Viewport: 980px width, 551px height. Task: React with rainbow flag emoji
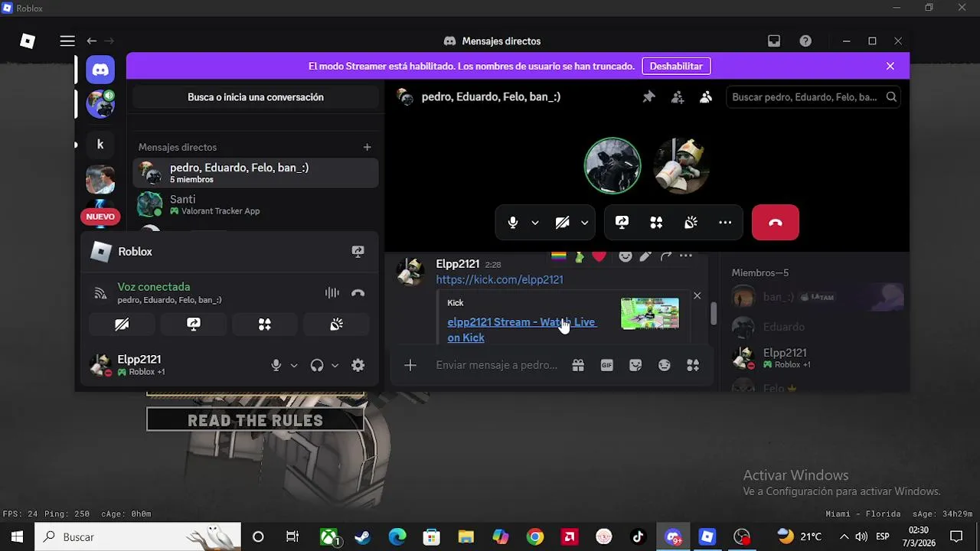tap(559, 256)
